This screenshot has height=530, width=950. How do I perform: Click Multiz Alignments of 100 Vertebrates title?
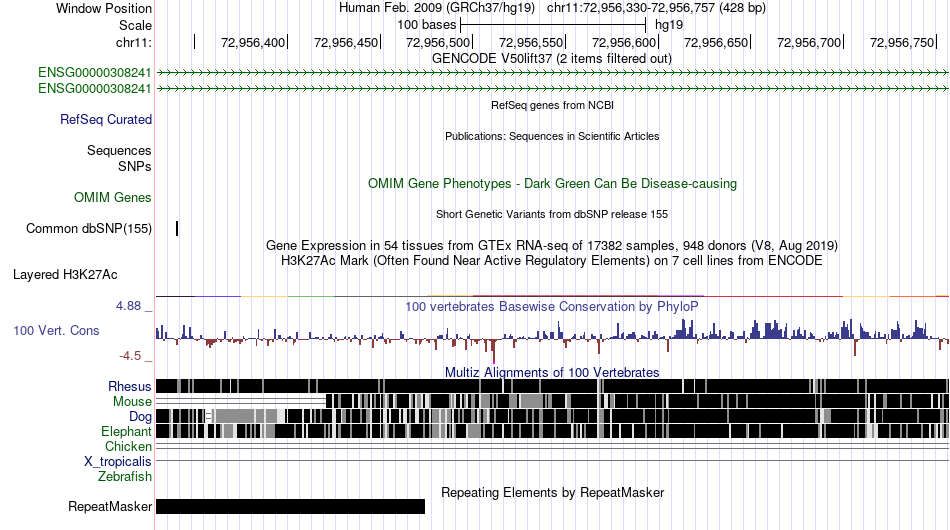click(552, 372)
